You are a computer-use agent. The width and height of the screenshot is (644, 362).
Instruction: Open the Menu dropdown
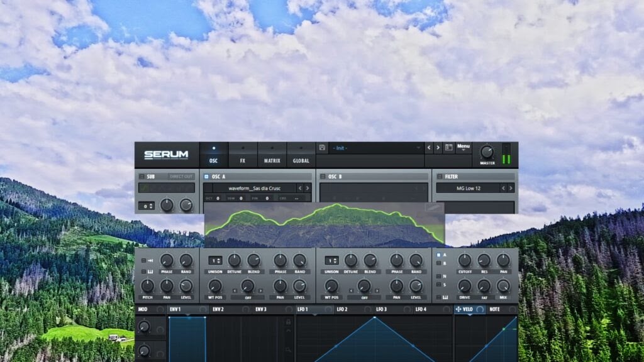pyautogui.click(x=464, y=148)
